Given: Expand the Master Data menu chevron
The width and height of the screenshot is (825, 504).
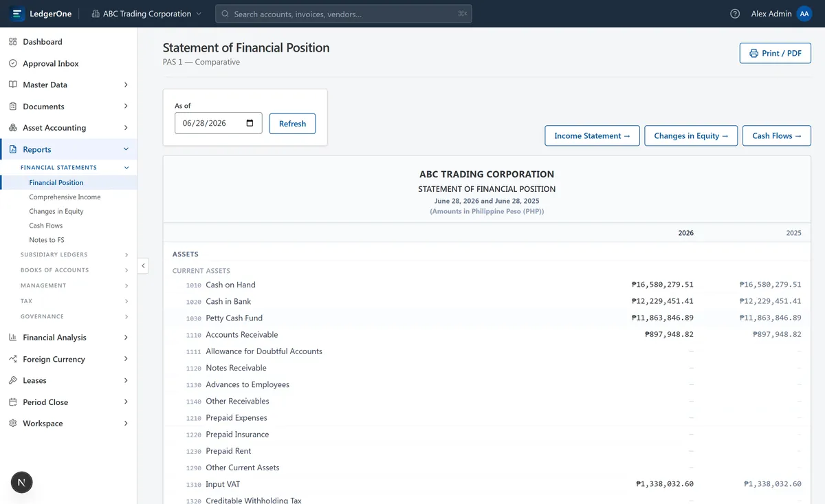Looking at the screenshot, I should pyautogui.click(x=126, y=85).
